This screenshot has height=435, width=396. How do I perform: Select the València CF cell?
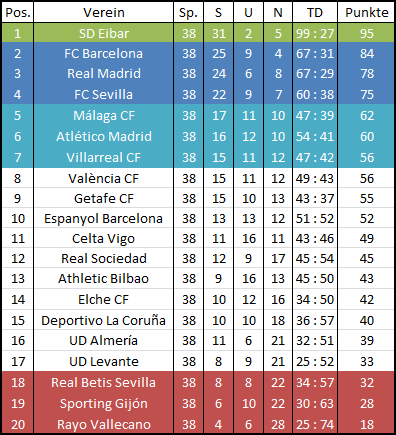103,178
